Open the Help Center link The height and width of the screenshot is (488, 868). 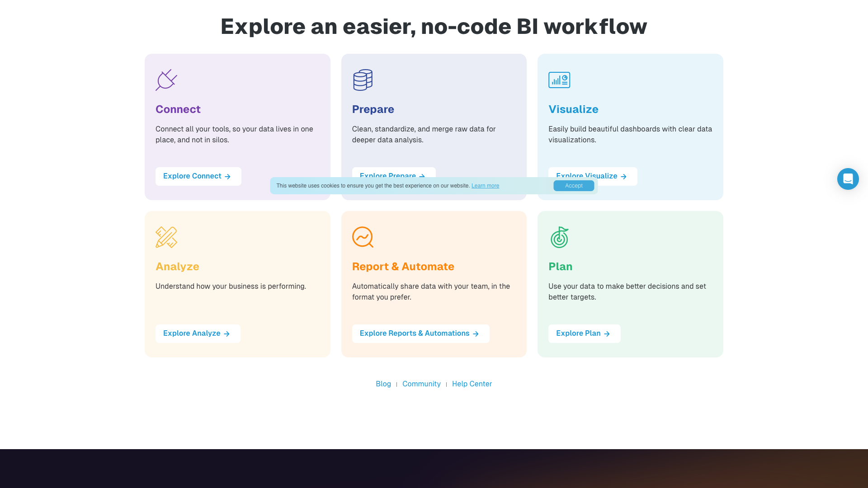point(472,384)
